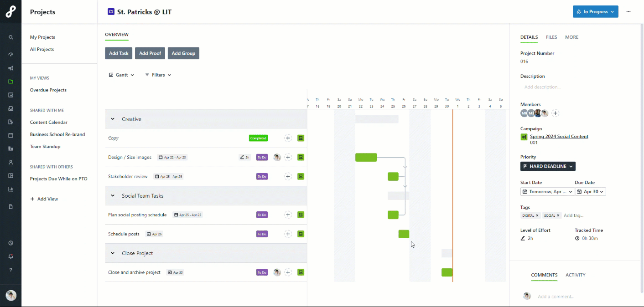The image size is (644, 307).
Task: Select the DETAILS tab
Action: click(529, 37)
